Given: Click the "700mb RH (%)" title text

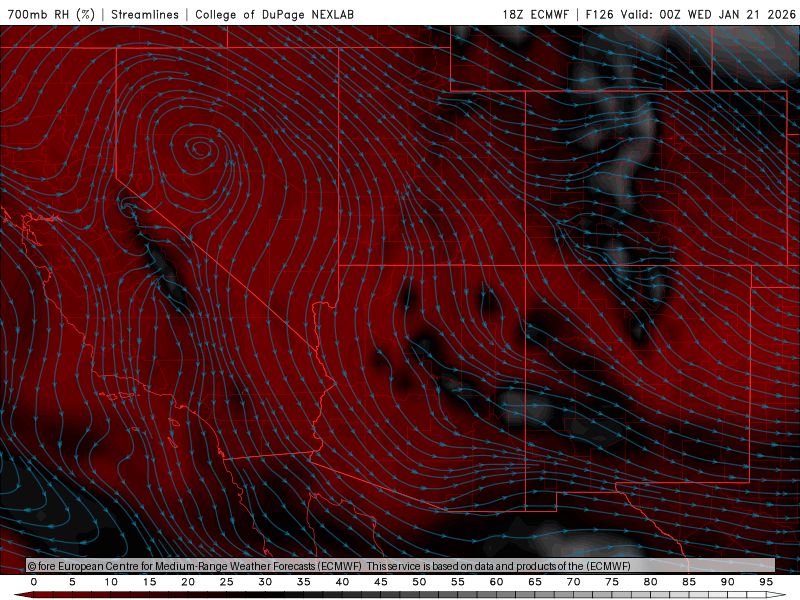Looking at the screenshot, I should pos(51,14).
